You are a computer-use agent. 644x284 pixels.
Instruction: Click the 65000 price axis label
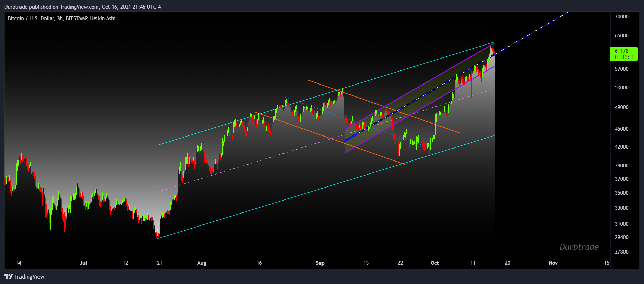621,35
